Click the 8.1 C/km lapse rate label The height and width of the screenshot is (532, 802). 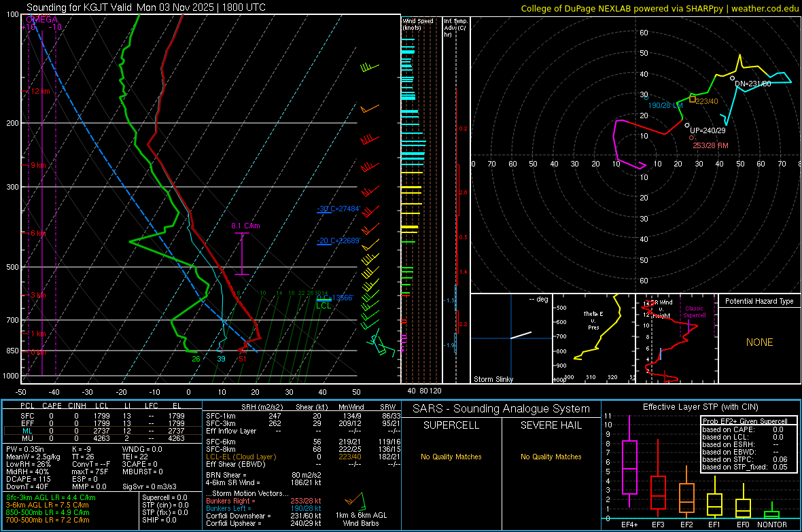pyautogui.click(x=245, y=226)
